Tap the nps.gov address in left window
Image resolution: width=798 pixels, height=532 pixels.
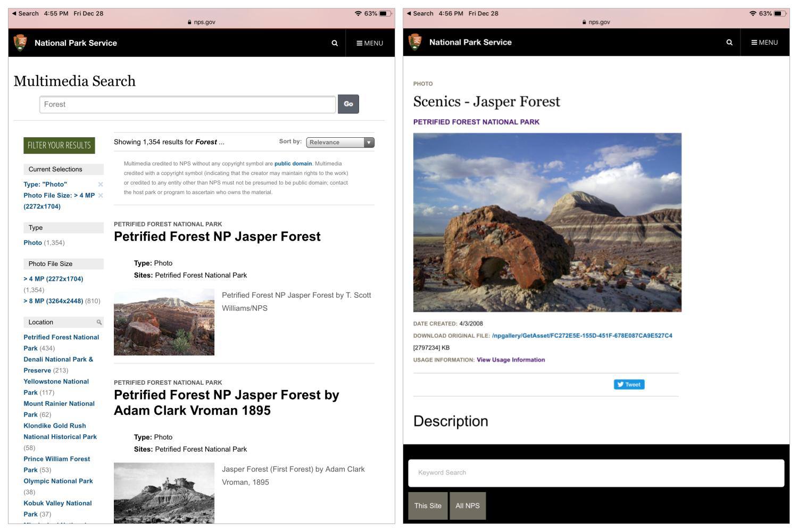[202, 22]
